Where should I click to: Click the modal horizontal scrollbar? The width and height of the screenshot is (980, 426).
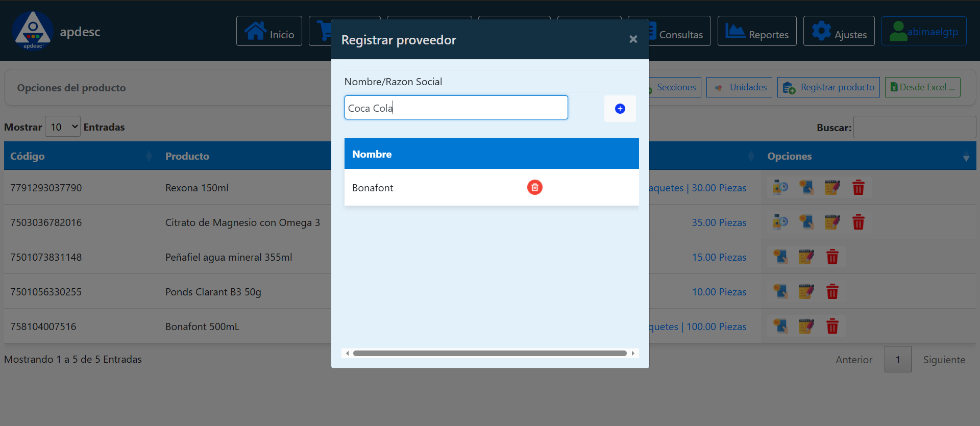(489, 353)
